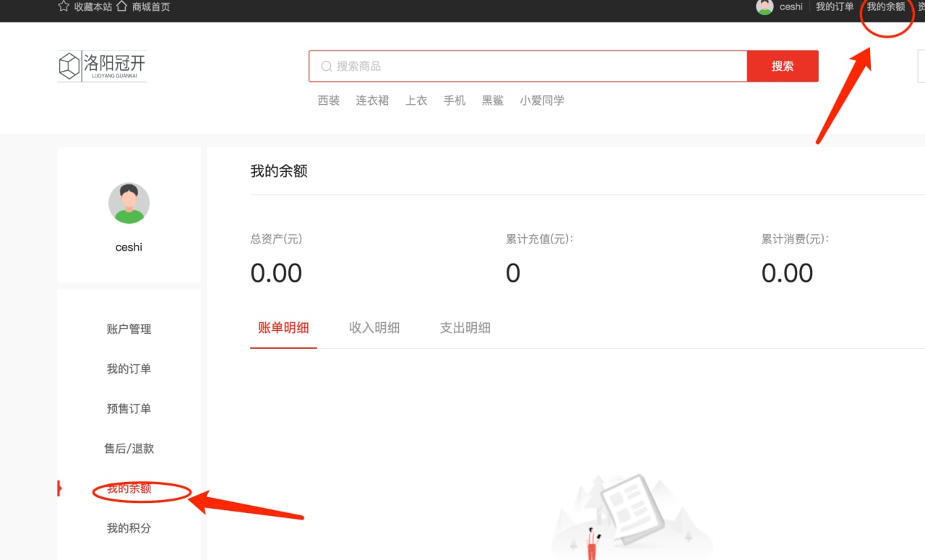
Task: Click the 0.00 value under 总资产
Action: click(x=276, y=273)
